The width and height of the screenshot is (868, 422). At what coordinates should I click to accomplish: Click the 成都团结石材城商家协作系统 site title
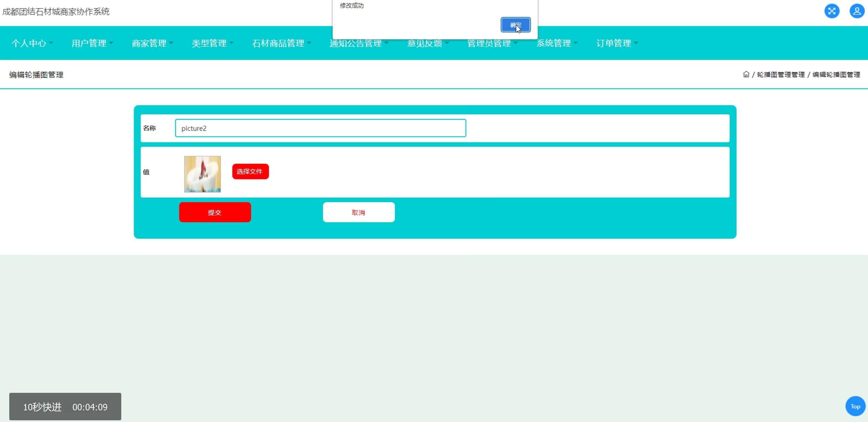pyautogui.click(x=56, y=12)
